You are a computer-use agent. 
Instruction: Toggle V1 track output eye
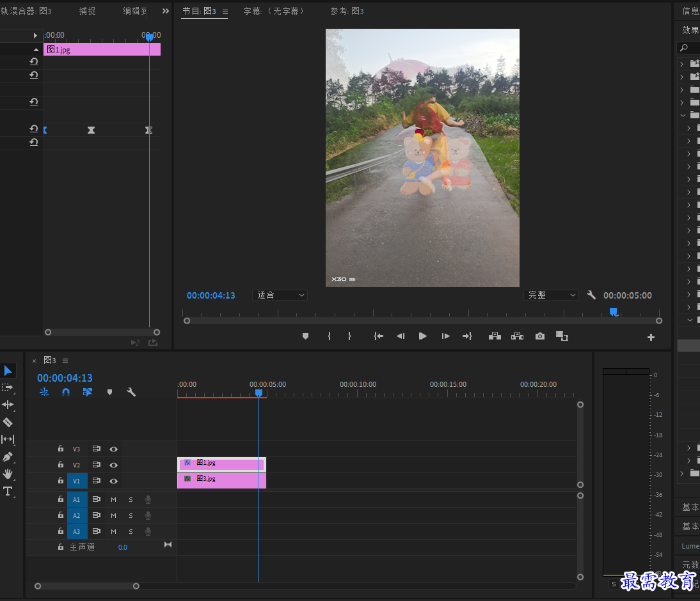113,481
